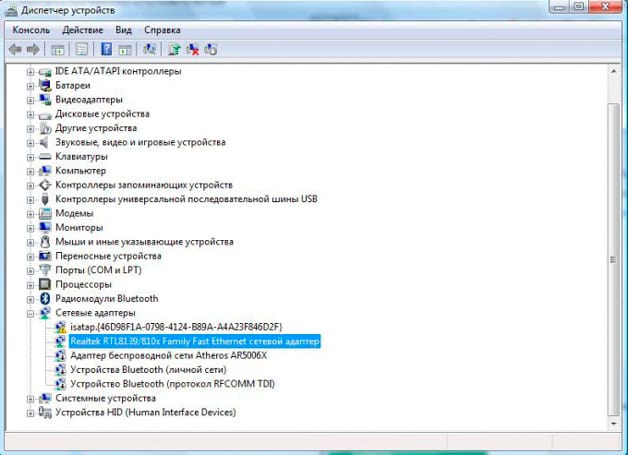Expand the Процессоры node
This screenshot has height=455, width=628.
tap(30, 285)
